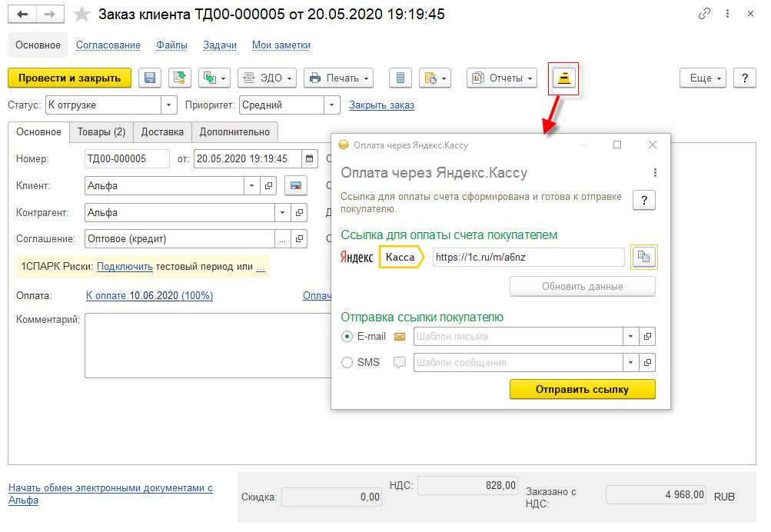
Task: Switch to the Товары (2) tab
Action: 101,131
